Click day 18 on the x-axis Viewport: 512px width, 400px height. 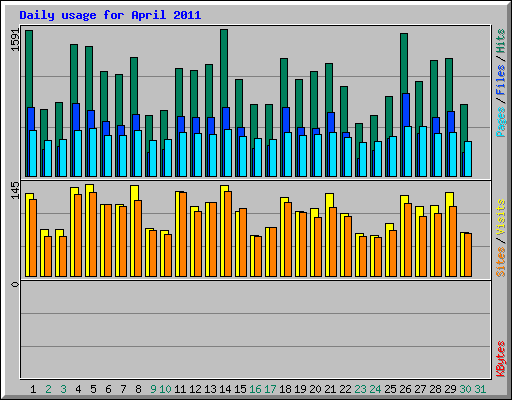pos(285,389)
